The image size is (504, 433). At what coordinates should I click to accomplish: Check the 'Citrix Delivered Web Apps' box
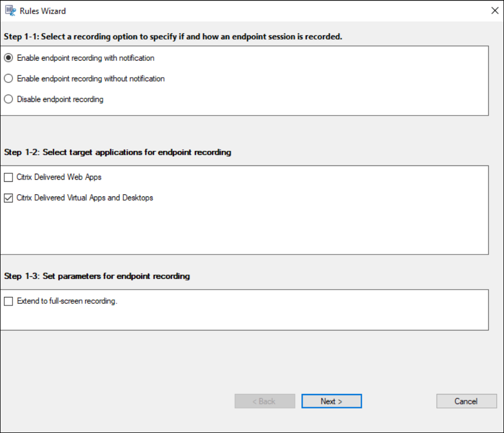click(9, 177)
